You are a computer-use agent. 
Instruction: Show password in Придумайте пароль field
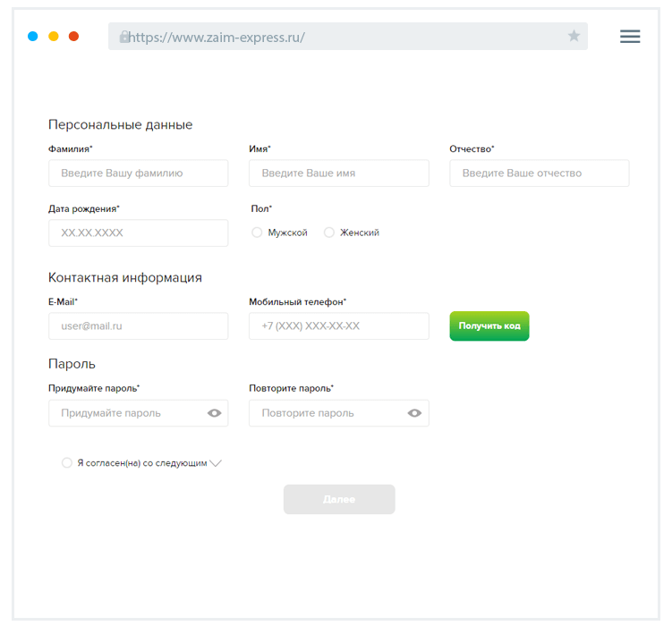(x=214, y=413)
